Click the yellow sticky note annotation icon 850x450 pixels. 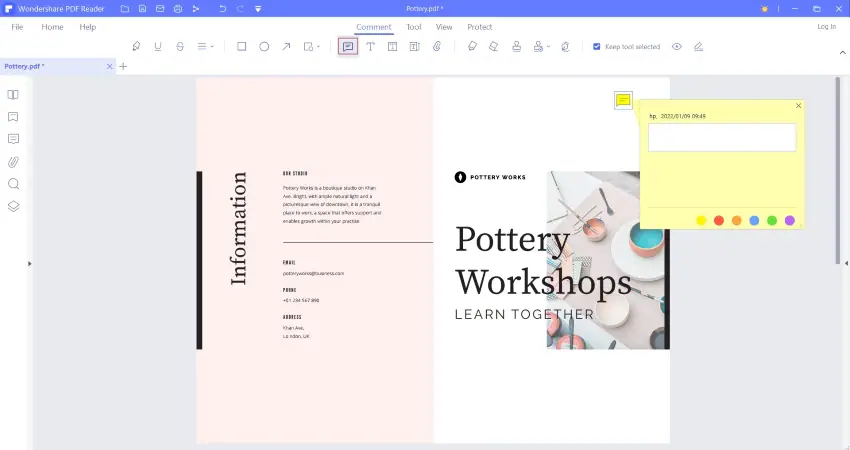tap(623, 100)
